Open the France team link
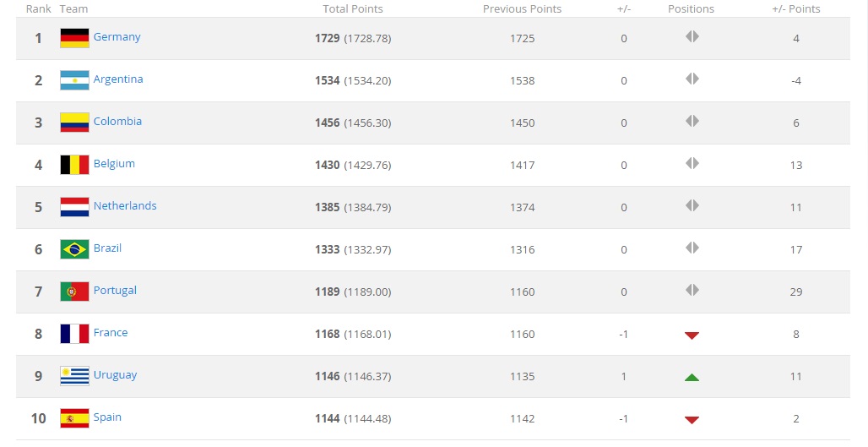The image size is (868, 447). (111, 332)
